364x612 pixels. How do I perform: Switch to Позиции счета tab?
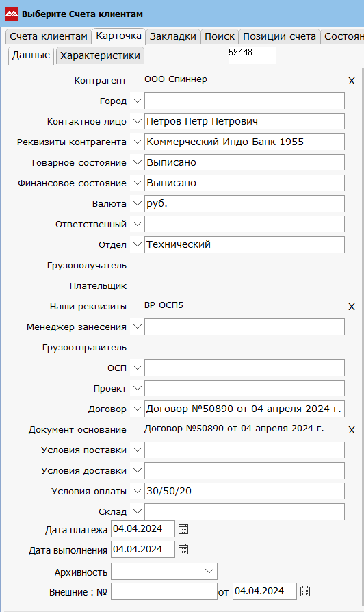point(279,36)
